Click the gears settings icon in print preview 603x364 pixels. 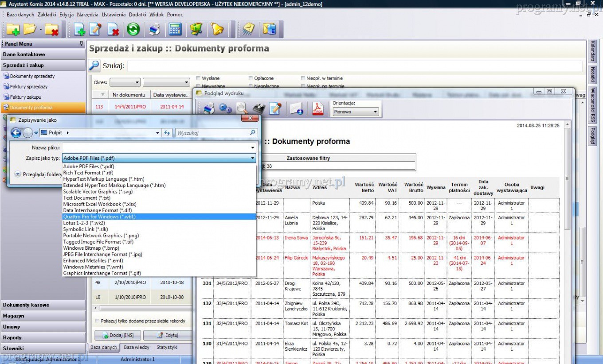(225, 108)
